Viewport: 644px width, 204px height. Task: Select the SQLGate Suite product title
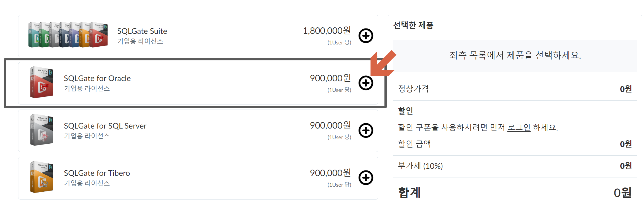[x=142, y=31]
